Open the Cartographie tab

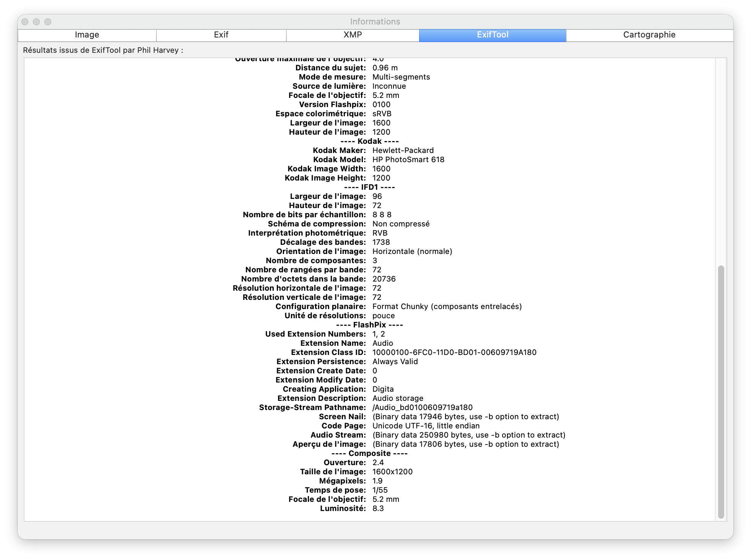pos(649,35)
